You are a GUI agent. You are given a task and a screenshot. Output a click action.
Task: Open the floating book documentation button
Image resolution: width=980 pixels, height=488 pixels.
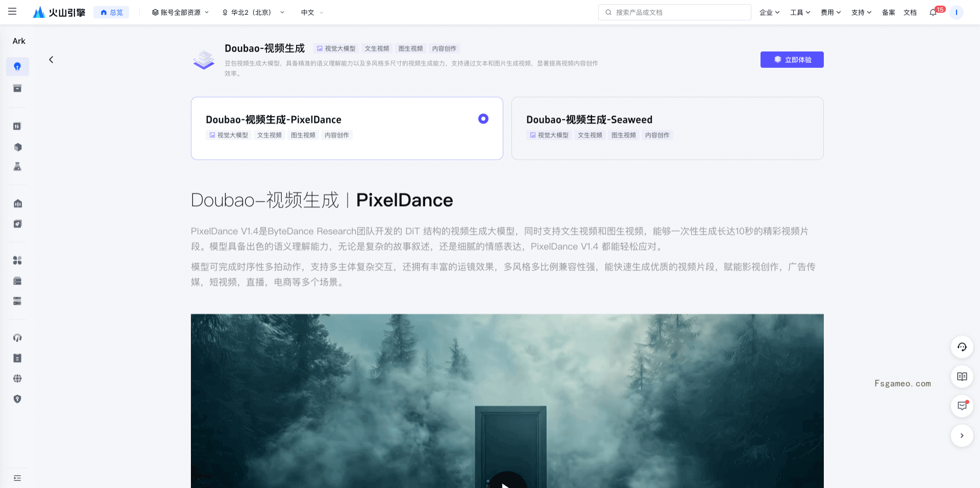(962, 376)
